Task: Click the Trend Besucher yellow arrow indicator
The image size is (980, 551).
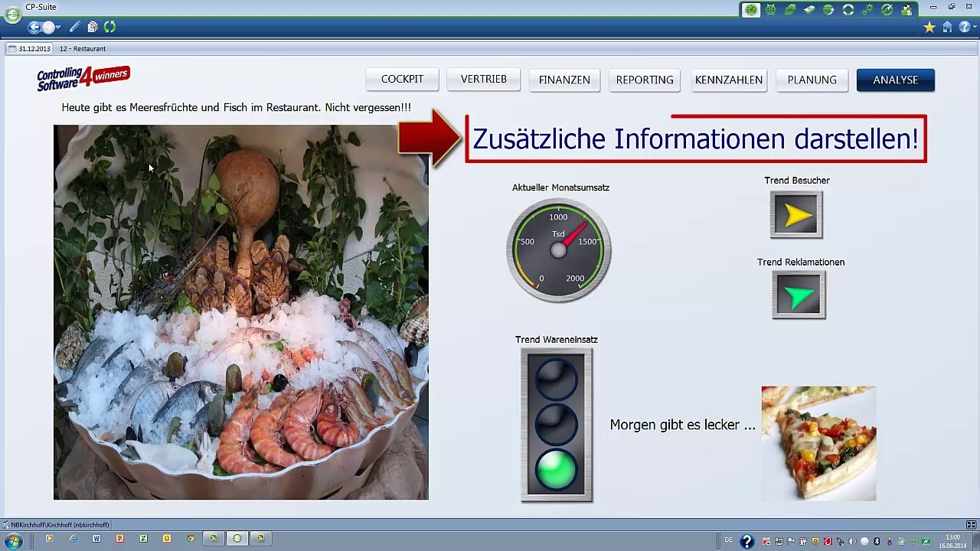Action: 797,215
